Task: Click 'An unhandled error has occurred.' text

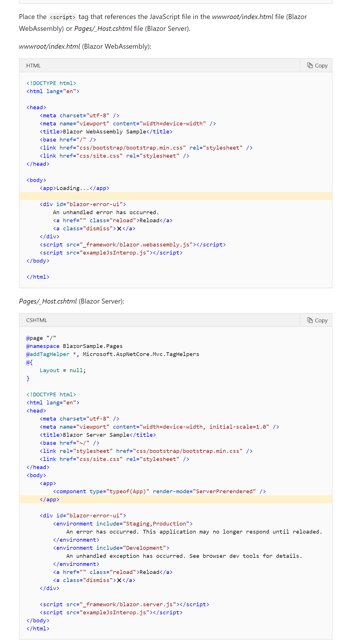Action: pos(106,212)
